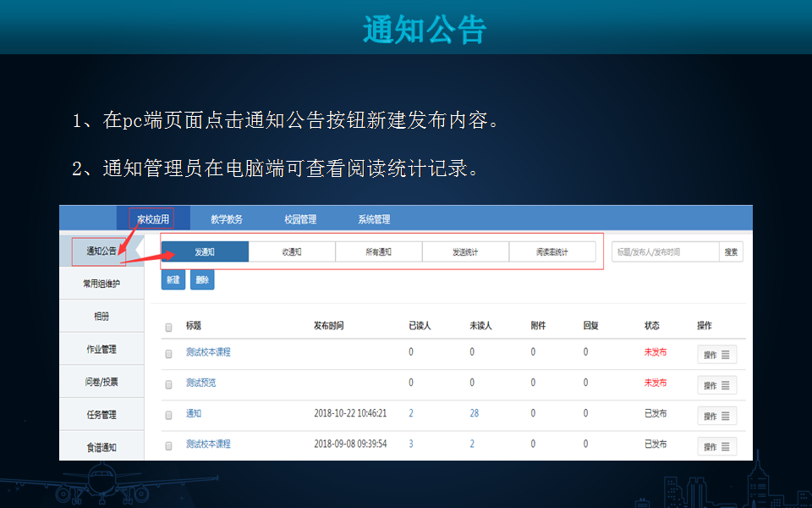Open 任务管理 in the sidebar
Screen dimensions: 812x508
tap(101, 414)
